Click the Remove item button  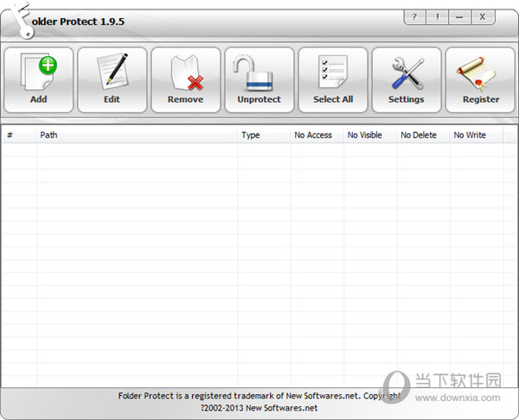click(x=186, y=80)
